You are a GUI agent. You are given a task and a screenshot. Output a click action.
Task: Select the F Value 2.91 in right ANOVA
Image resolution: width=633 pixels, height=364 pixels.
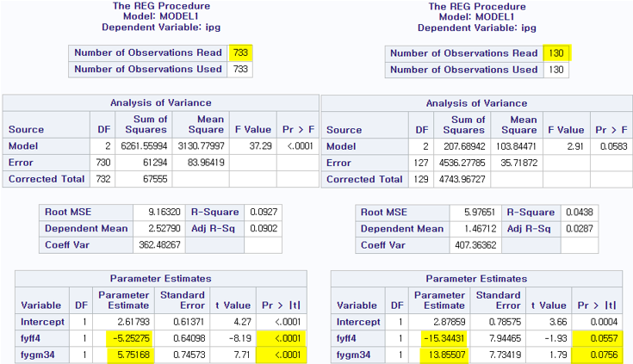[575, 146]
